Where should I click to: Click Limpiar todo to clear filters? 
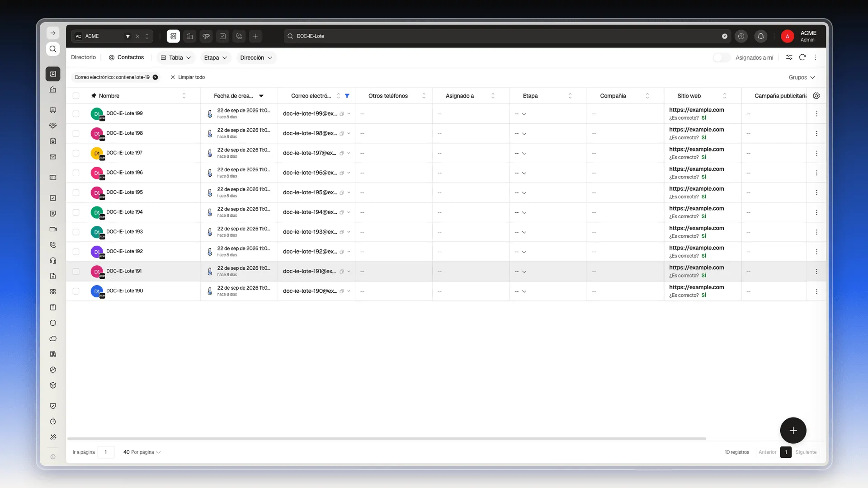(x=188, y=77)
